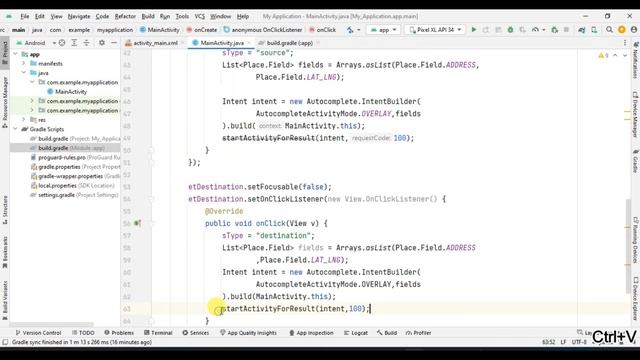Click the Apply Code Changes icon
Screen dimensions: 640x360
(x=498, y=30)
